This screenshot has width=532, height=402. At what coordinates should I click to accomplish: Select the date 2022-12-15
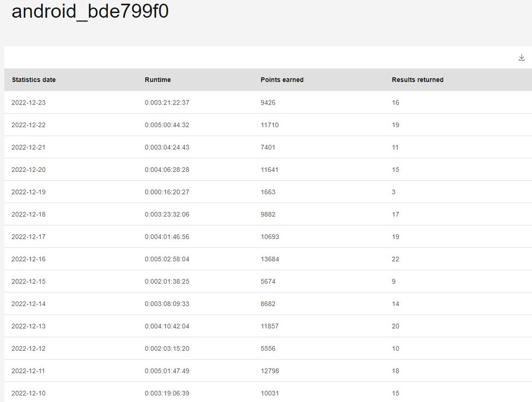[29, 281]
